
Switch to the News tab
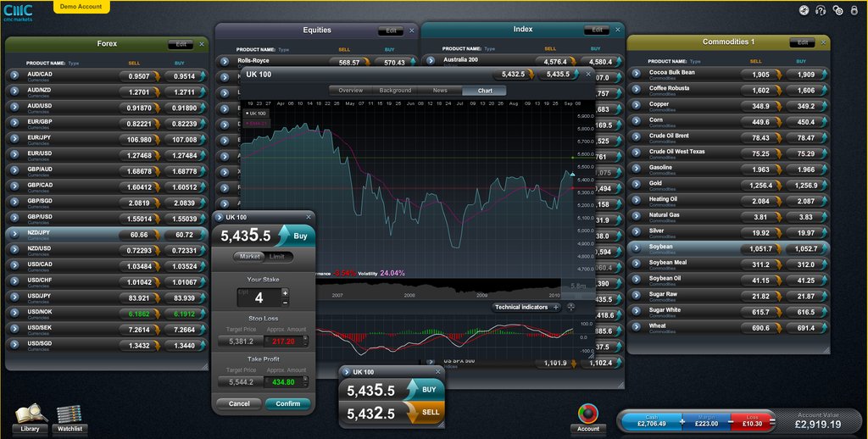pos(440,90)
